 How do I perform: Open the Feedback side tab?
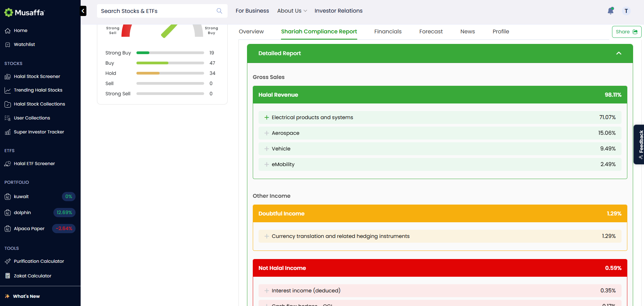639,144
